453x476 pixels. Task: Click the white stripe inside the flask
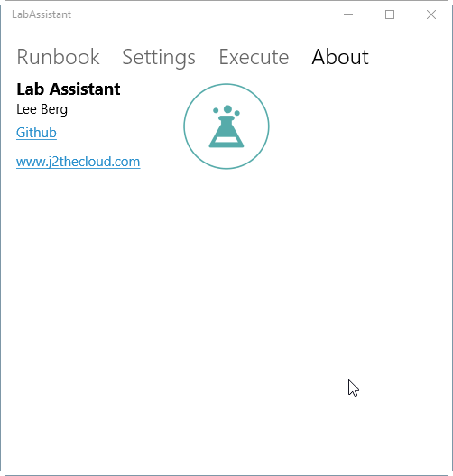click(x=226, y=139)
